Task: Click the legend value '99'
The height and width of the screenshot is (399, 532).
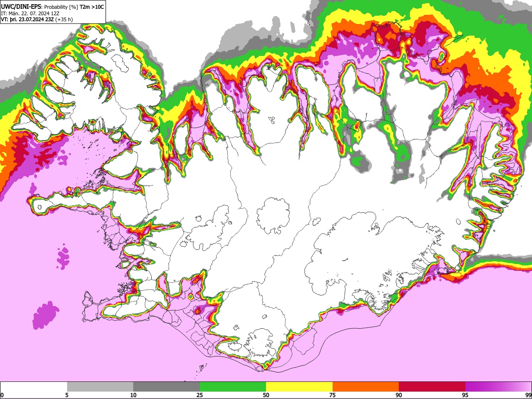Action: click(528, 395)
